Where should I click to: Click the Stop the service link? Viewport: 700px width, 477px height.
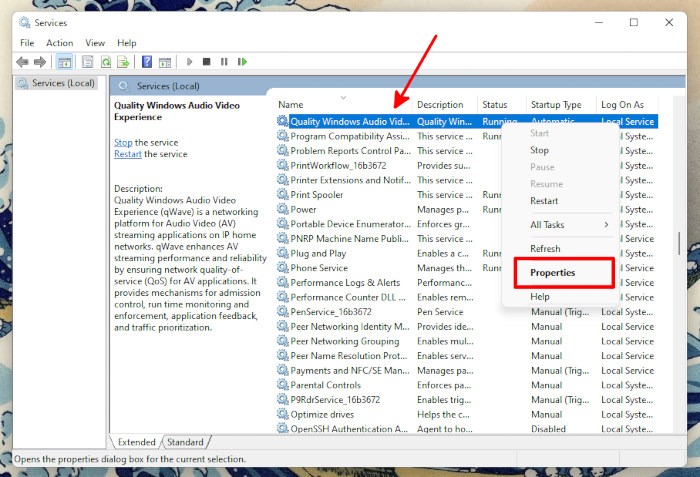click(123, 143)
